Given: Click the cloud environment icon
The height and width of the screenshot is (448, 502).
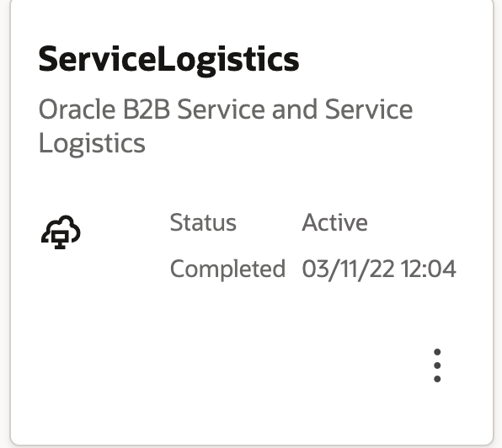Looking at the screenshot, I should (61, 232).
